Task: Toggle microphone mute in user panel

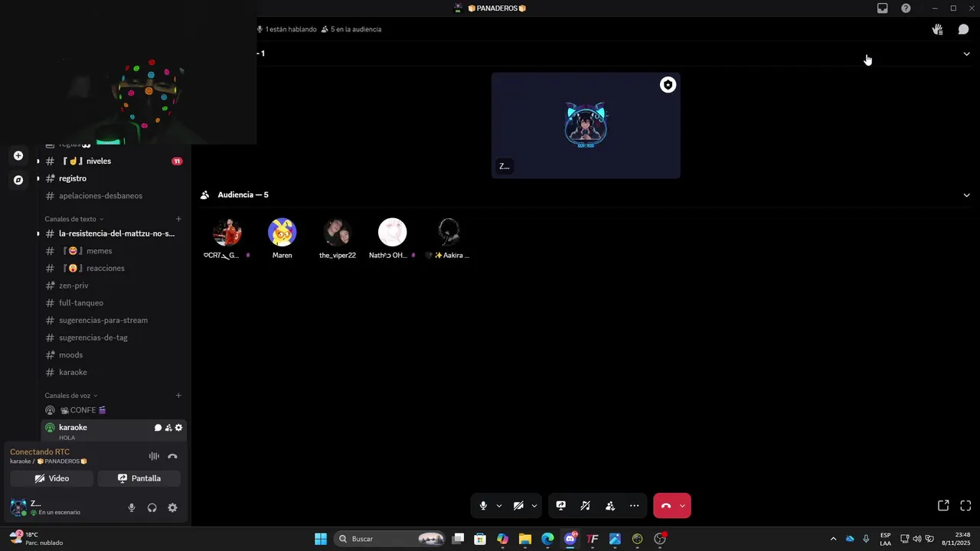Action: [x=132, y=507]
